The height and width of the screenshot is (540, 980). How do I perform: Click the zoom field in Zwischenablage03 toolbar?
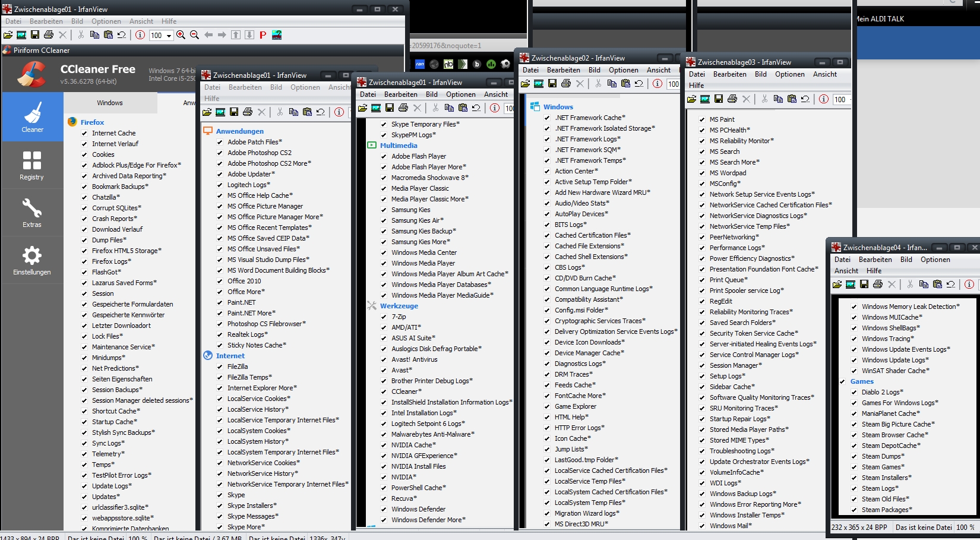(841, 100)
